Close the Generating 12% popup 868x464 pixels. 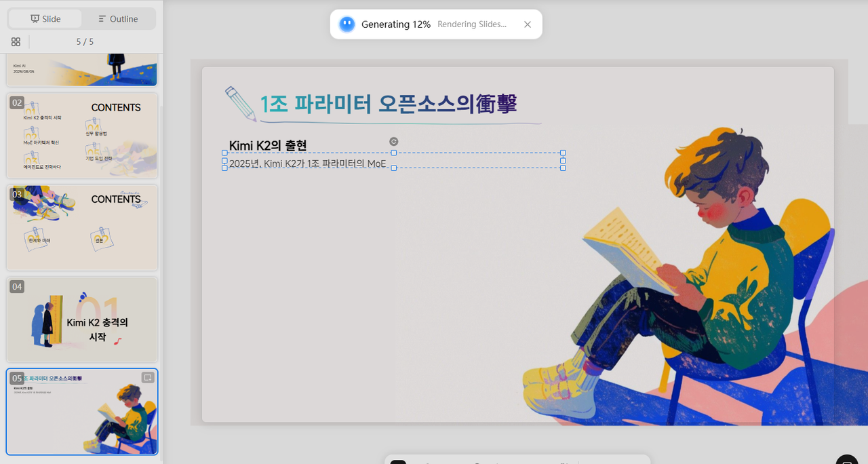528,24
